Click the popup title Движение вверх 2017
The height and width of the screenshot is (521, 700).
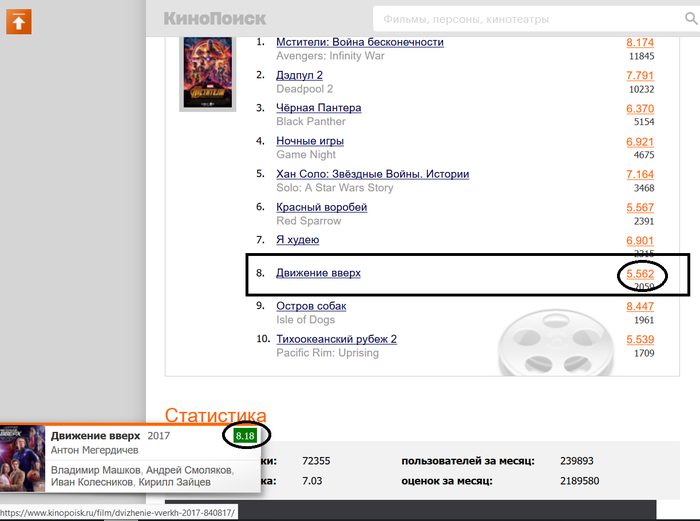[x=110, y=435]
